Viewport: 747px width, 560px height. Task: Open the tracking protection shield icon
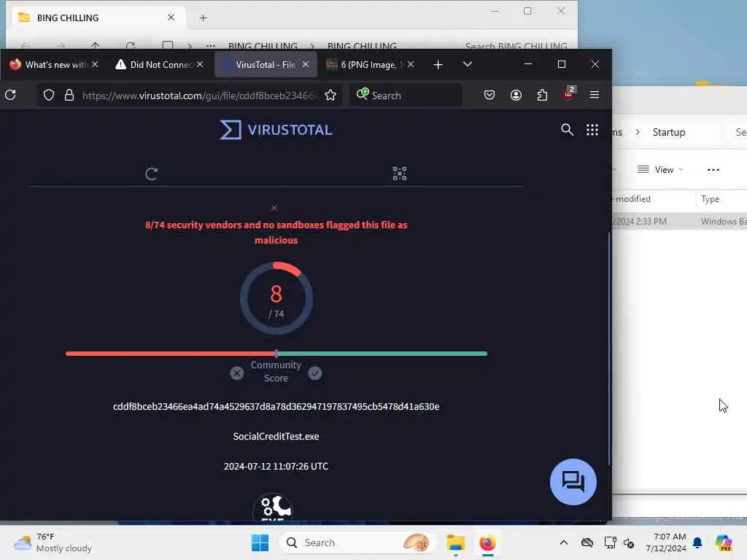click(x=49, y=95)
